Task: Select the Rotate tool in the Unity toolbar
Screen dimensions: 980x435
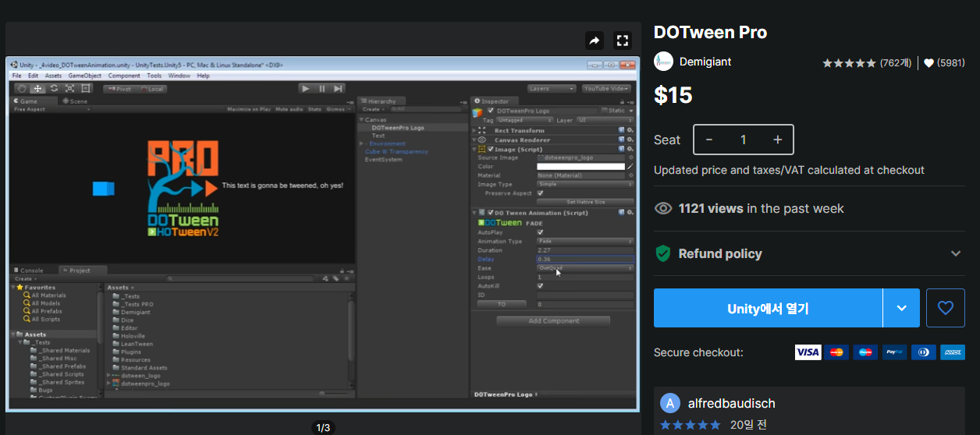Action: click(53, 89)
